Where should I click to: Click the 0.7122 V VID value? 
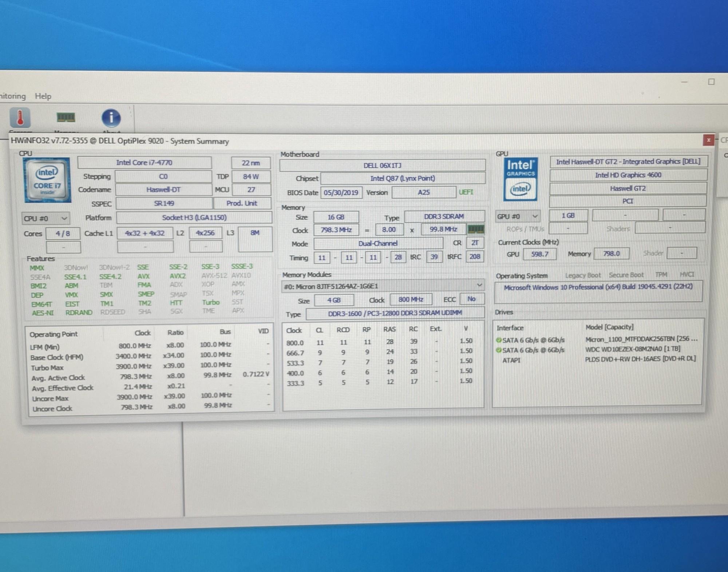click(256, 374)
